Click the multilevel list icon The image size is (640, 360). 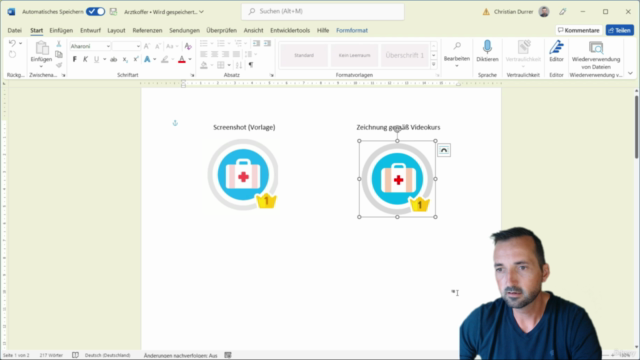click(x=238, y=43)
